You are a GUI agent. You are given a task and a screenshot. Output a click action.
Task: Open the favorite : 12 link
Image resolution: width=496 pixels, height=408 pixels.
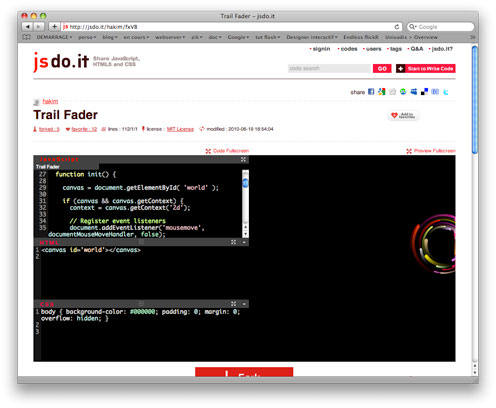tap(84, 129)
